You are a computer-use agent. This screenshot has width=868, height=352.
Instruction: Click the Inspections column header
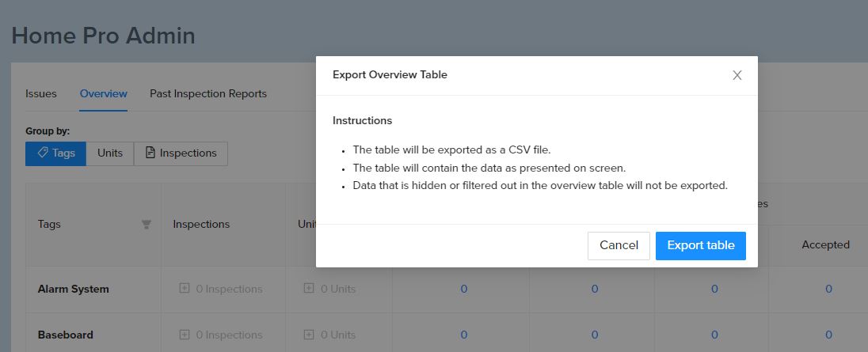point(201,225)
